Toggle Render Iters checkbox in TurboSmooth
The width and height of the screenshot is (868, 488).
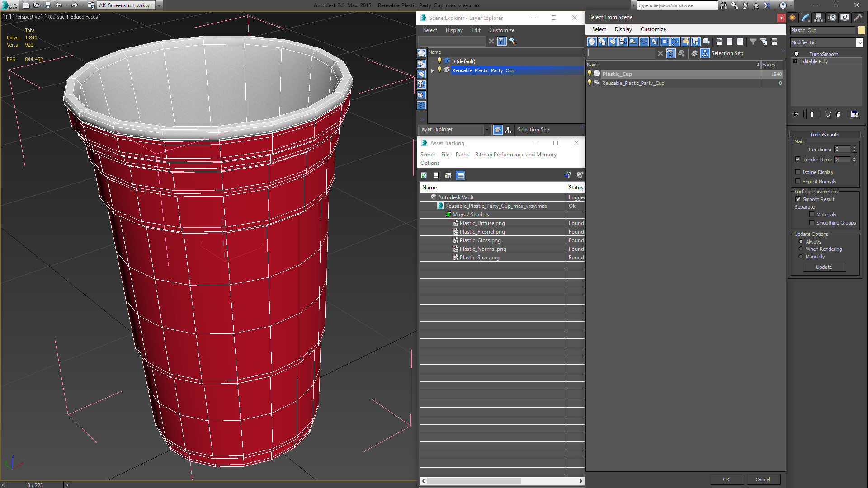click(797, 160)
